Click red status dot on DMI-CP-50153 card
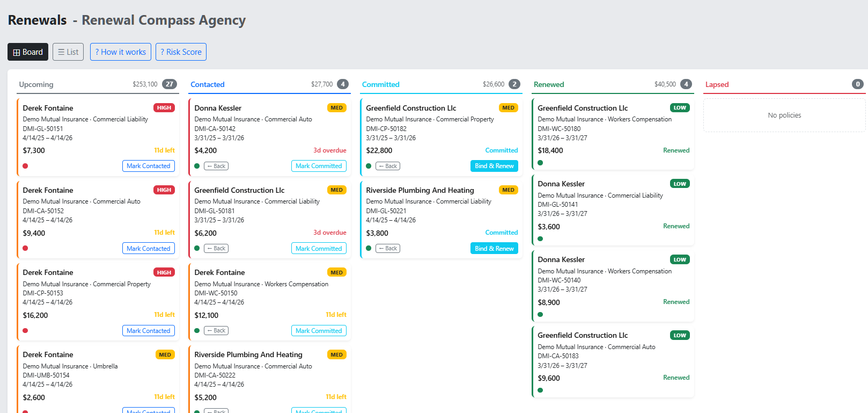This screenshot has height=413, width=868. [25, 330]
